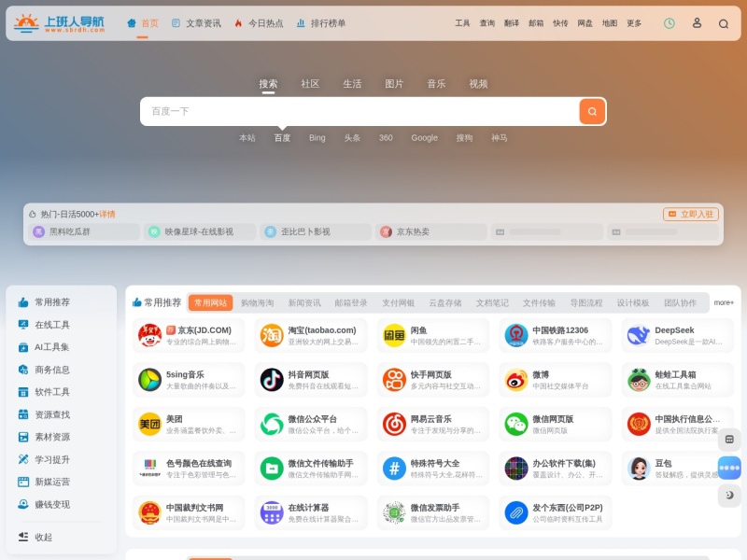Switch search category to 社区
Viewport: 747px width, 560px height.
pyautogui.click(x=310, y=84)
